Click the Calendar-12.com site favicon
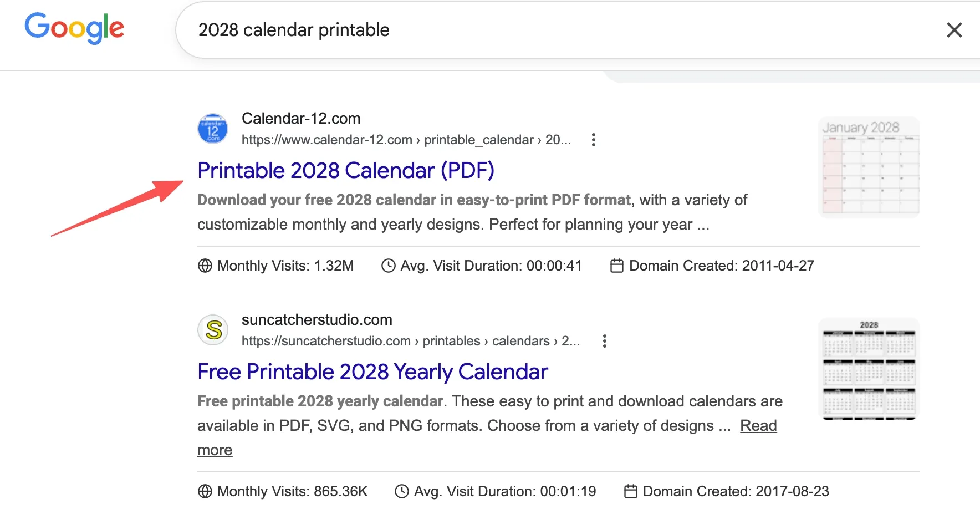Screen dimensions: 980x519 tap(212, 128)
